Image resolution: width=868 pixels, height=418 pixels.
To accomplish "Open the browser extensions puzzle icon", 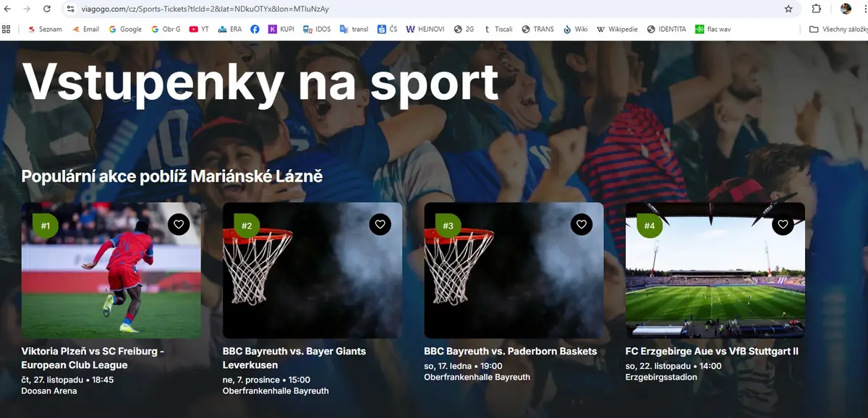I will click(x=817, y=9).
